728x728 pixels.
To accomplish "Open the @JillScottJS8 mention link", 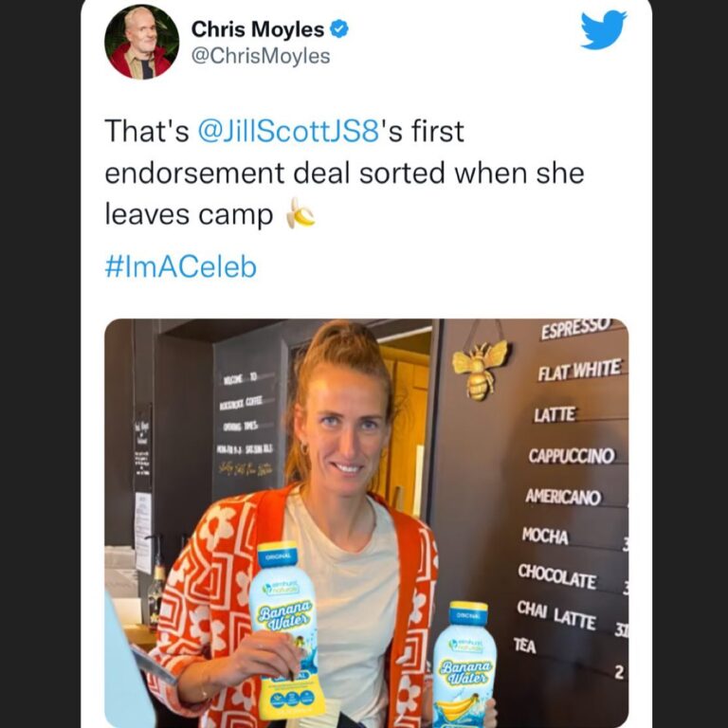I will pos(288,132).
